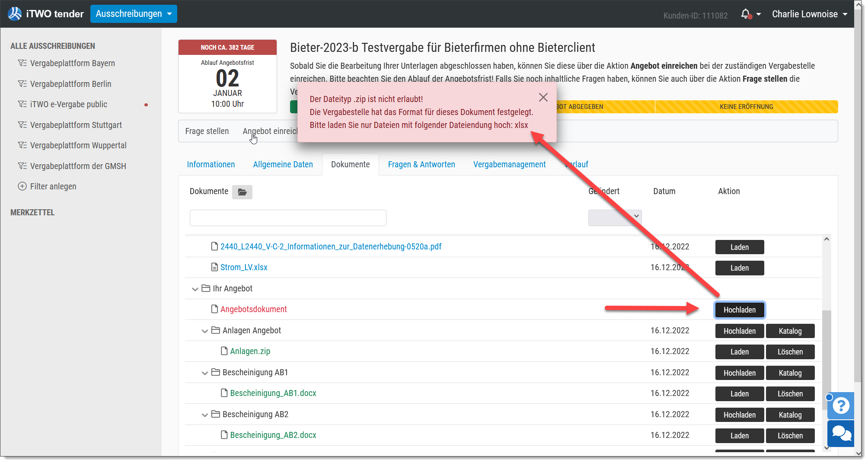Close the red file type error message
Viewport: 868px width, 463px height.
[543, 98]
